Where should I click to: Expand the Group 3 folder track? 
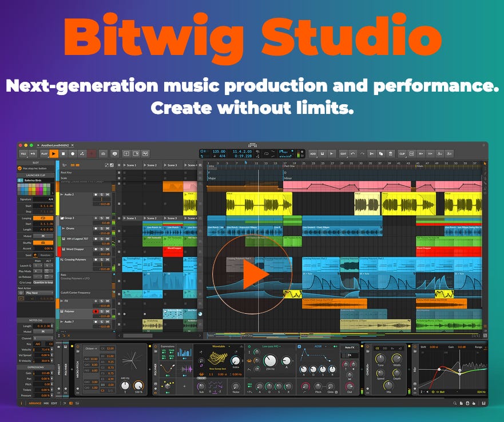[62, 218]
